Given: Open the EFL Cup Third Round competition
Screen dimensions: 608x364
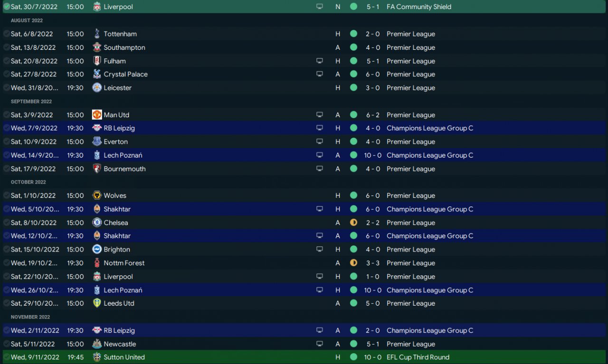Looking at the screenshot, I should pyautogui.click(x=418, y=357).
